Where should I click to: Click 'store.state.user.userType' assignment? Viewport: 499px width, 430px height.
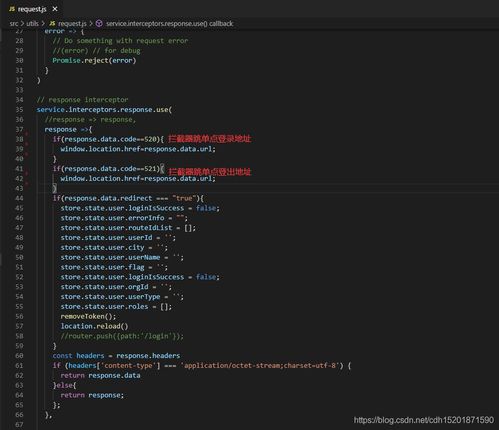[x=122, y=297]
